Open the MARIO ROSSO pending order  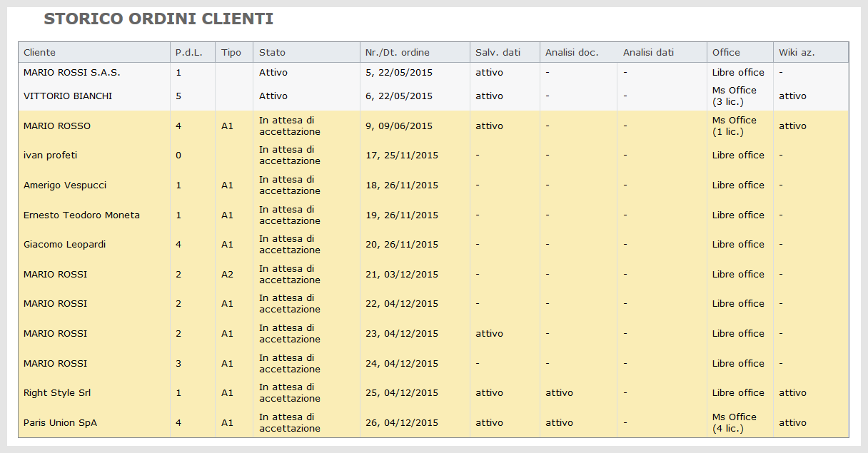click(433, 126)
